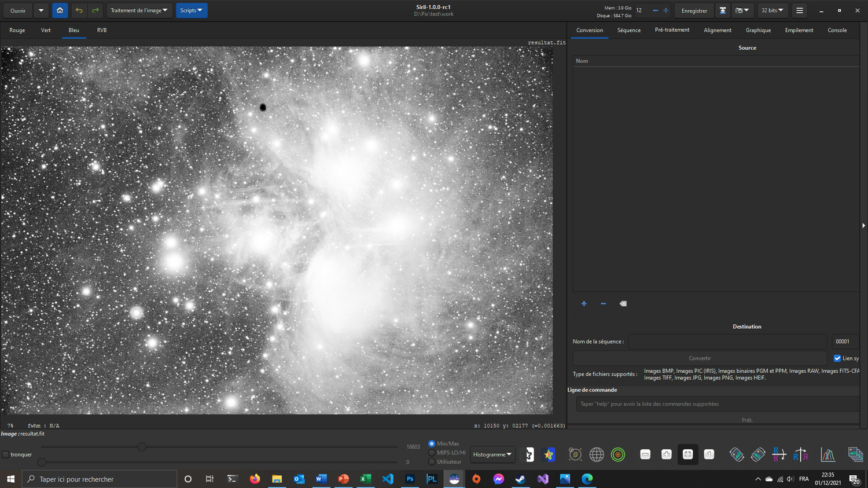Open the histogram curves tool icon
Screen dimensions: 868x488
827,455
